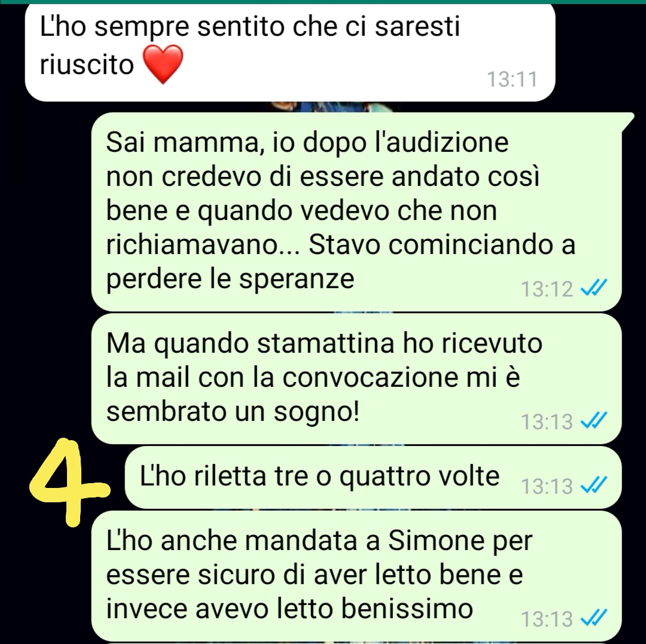Select the 'Sai mamma' sent message bubble
Image resolution: width=646 pixels, height=644 pixels.
pos(356,212)
